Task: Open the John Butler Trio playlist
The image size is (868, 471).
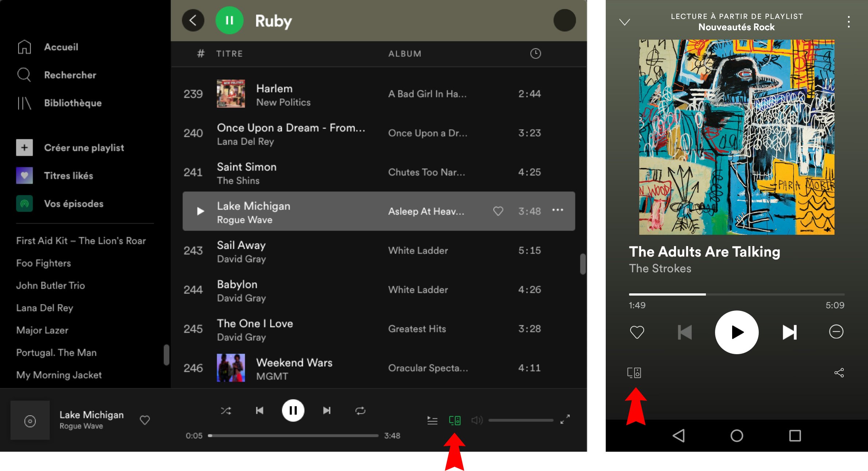Action: (50, 285)
